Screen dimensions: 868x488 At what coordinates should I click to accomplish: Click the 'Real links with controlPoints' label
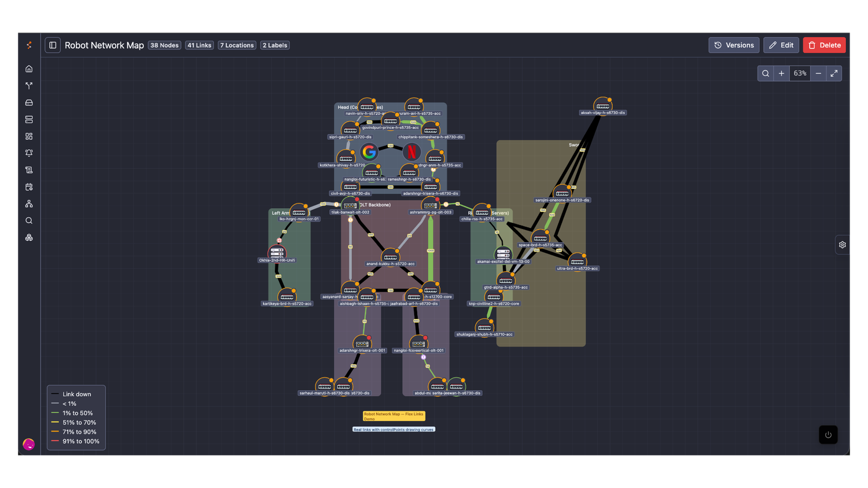[393, 430]
